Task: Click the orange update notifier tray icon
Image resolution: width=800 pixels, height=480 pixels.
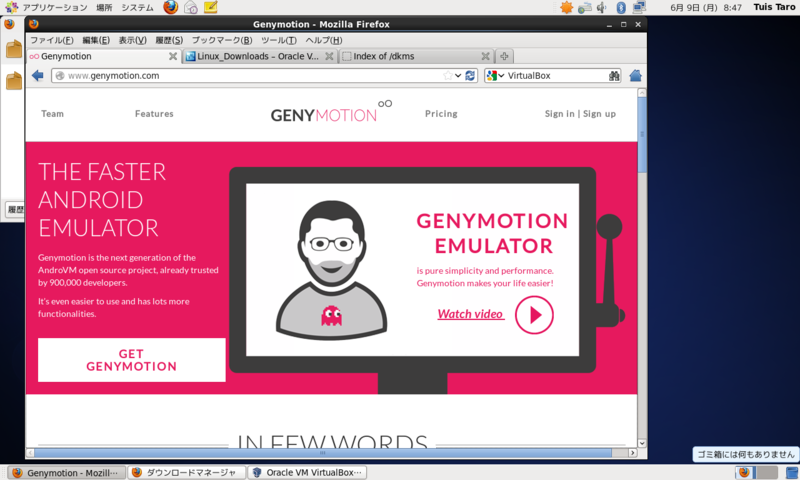Action: pyautogui.click(x=566, y=7)
